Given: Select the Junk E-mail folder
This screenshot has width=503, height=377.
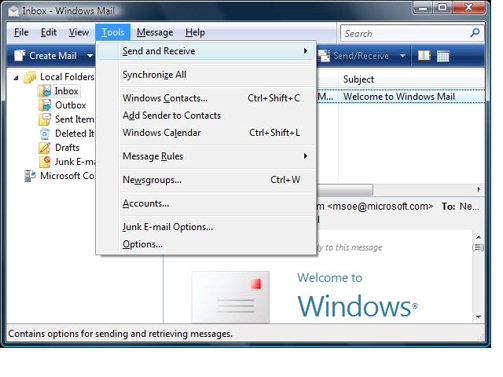Looking at the screenshot, I should coord(75,162).
